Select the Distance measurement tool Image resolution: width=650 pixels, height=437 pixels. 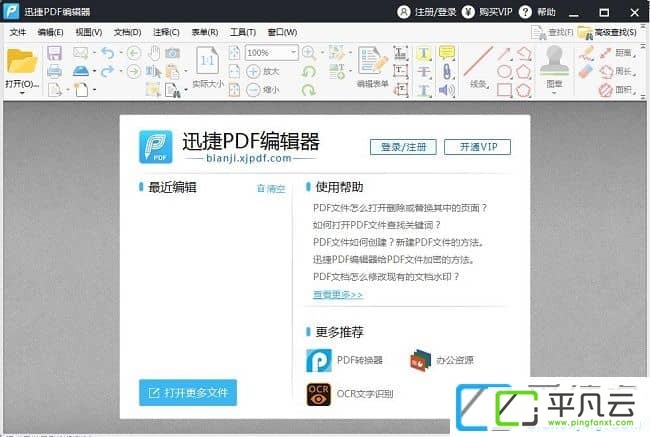(x=618, y=53)
